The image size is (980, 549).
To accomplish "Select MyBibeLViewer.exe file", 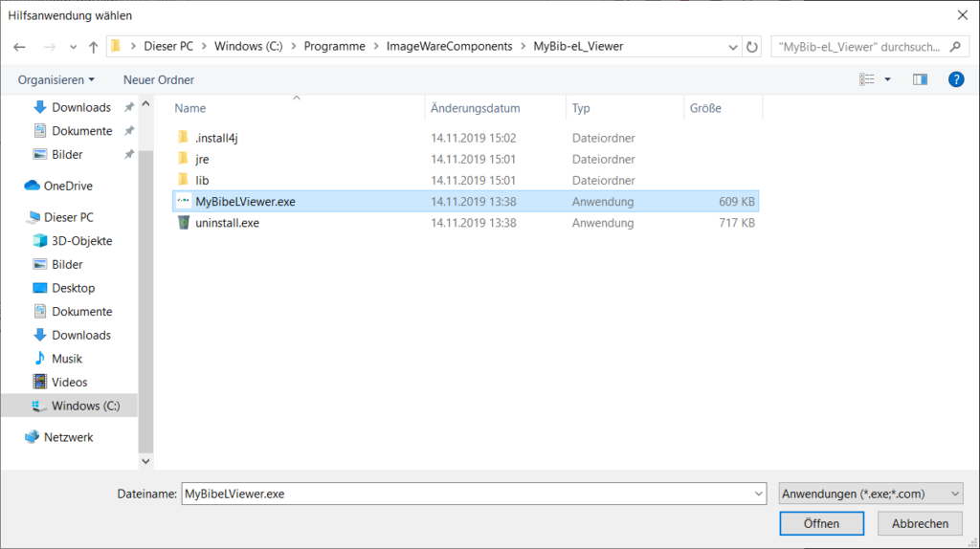I will [x=466, y=202].
